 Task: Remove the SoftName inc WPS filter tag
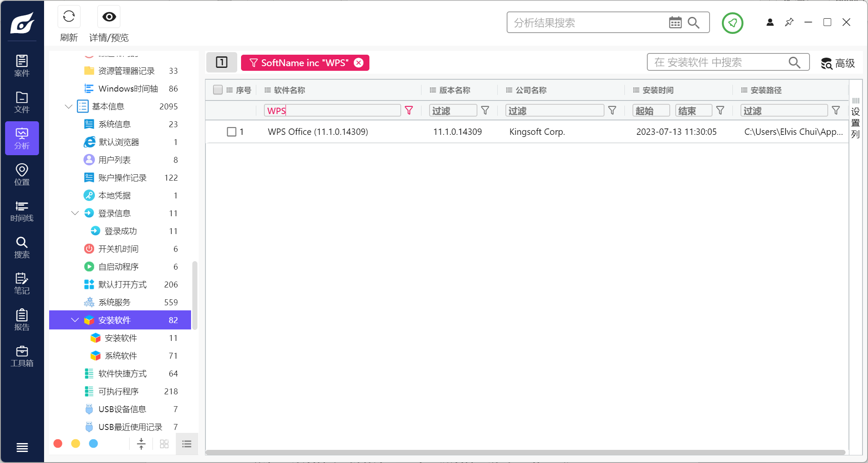coord(359,63)
